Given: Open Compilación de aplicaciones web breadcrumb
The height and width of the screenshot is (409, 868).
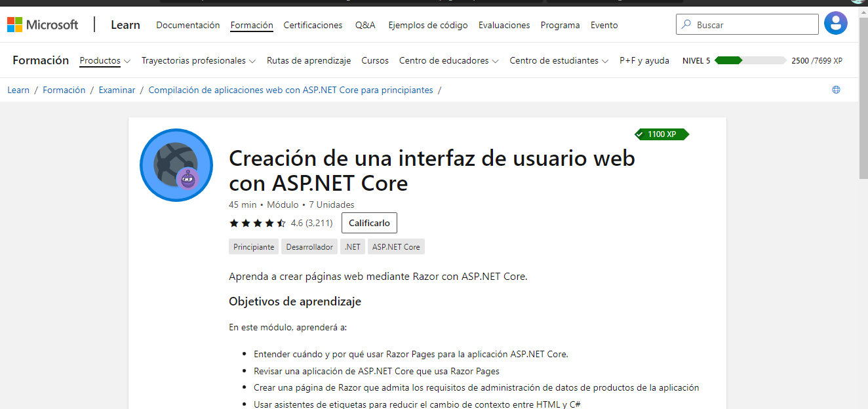Looking at the screenshot, I should pyautogui.click(x=290, y=90).
